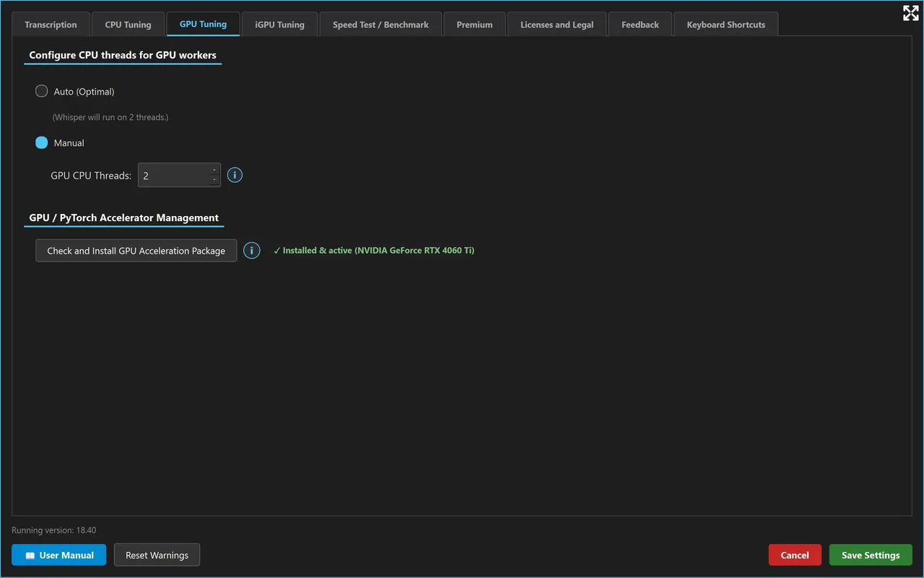The image size is (924, 578).
Task: Decrease GPU CPU Threads with down arrow
Action: tap(214, 180)
